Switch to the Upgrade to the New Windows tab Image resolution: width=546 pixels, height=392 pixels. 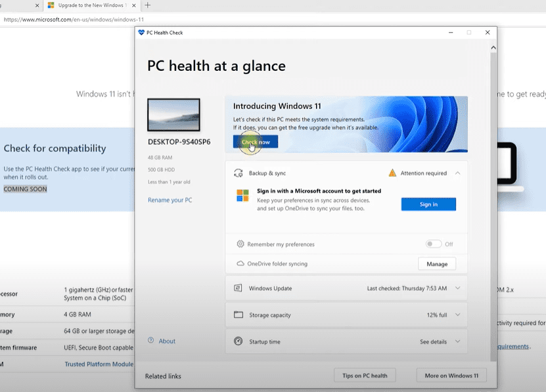pyautogui.click(x=91, y=5)
